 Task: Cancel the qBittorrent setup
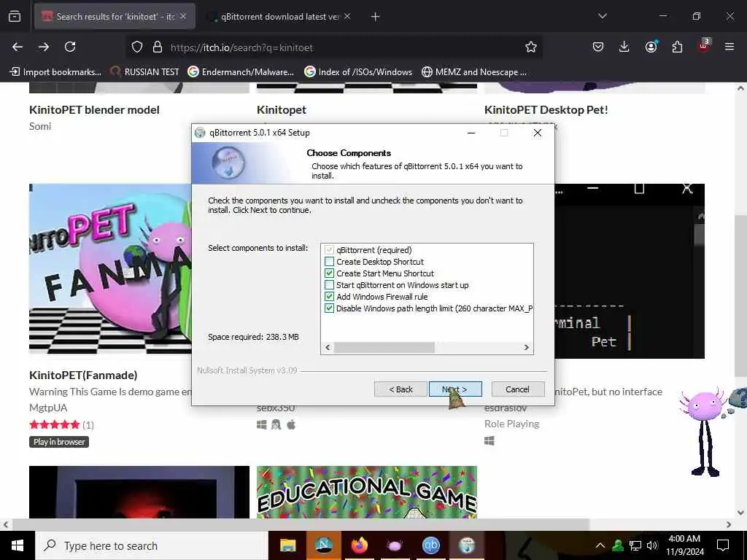click(517, 389)
